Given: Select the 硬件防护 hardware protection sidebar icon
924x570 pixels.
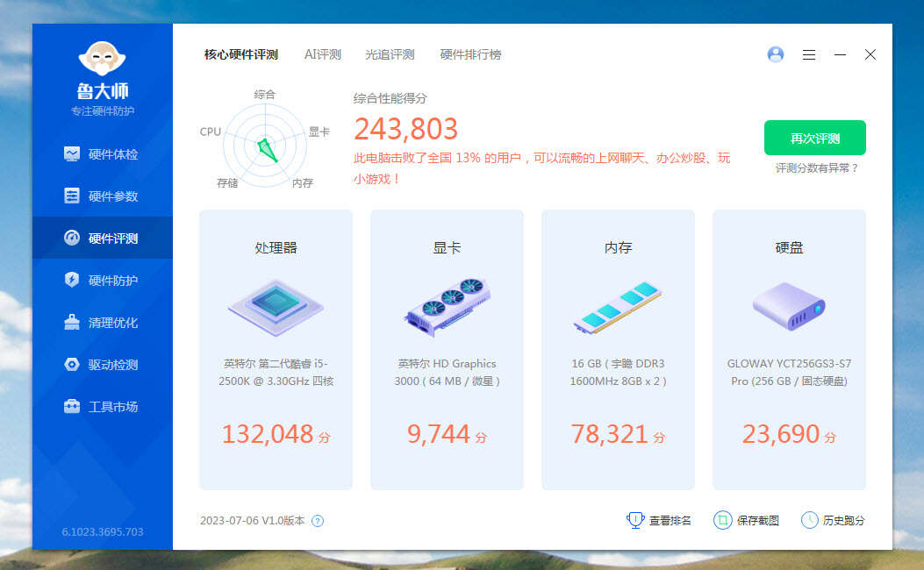Looking at the screenshot, I should pos(102,280).
